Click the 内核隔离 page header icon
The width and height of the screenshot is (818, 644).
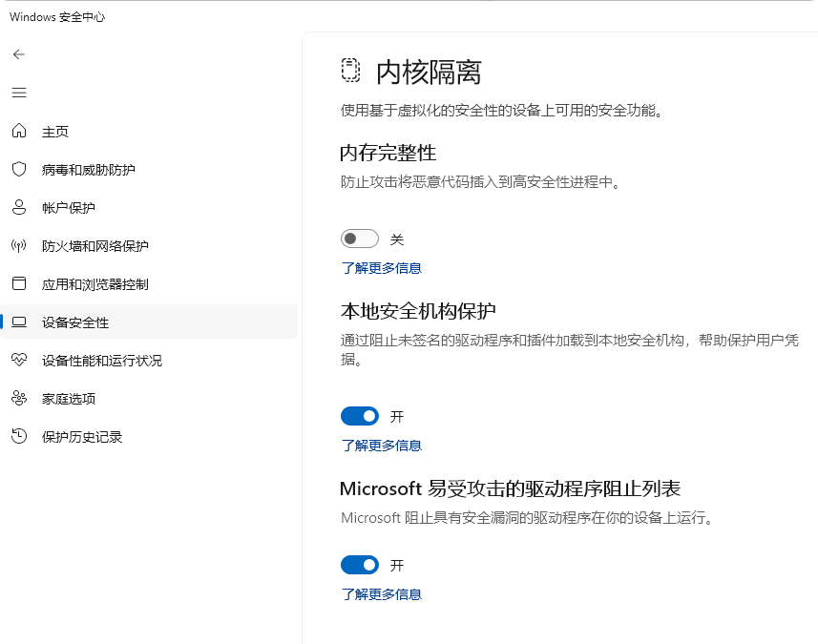pos(348,72)
